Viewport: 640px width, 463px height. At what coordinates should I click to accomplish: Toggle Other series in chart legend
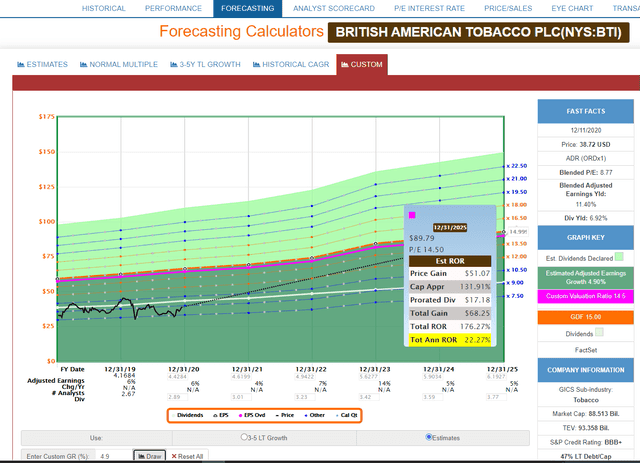(314, 415)
